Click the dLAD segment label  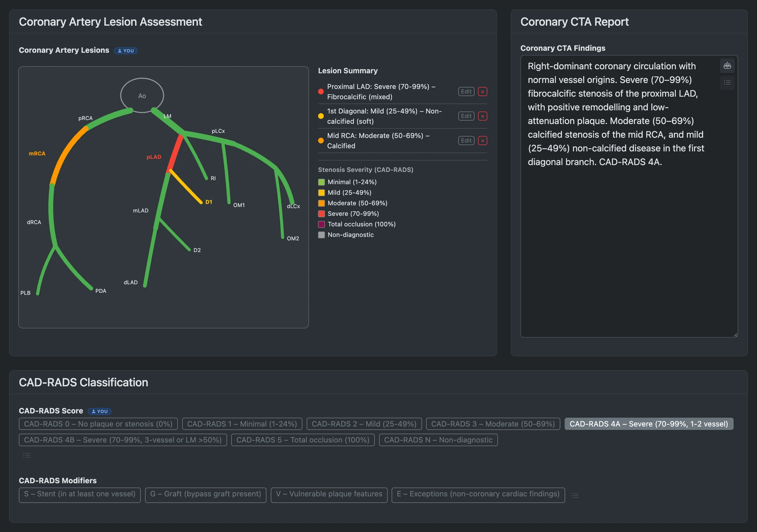[130, 282]
